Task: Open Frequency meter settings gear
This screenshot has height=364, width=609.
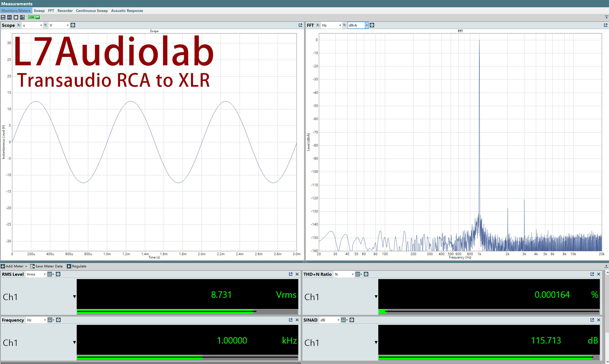Action: coord(58,320)
